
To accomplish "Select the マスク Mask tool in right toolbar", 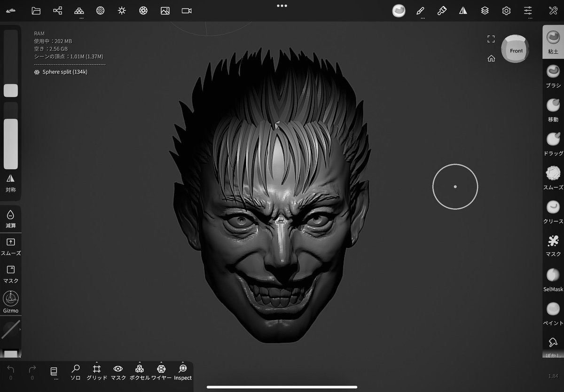I will [553, 246].
